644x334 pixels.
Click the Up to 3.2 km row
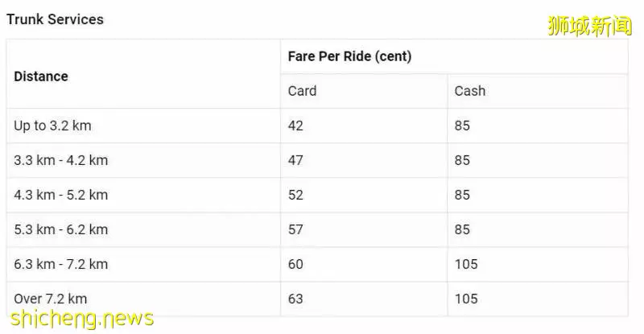pos(317,126)
